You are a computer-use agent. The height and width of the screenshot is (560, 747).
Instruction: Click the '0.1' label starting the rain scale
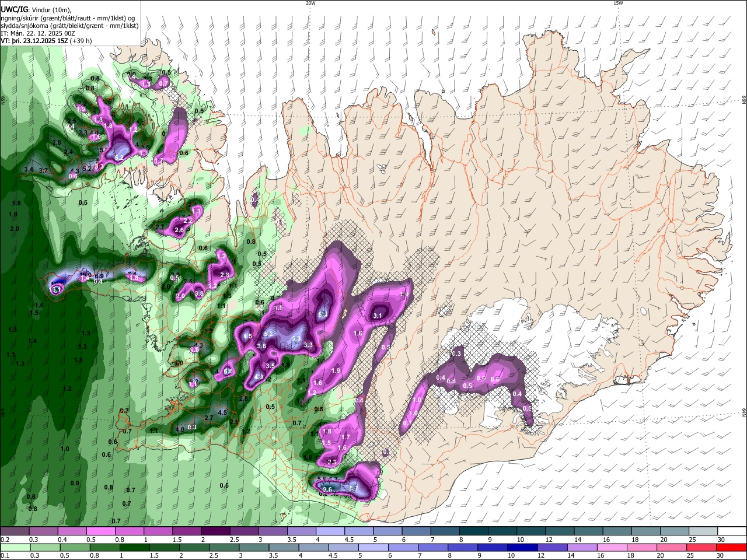5,556
